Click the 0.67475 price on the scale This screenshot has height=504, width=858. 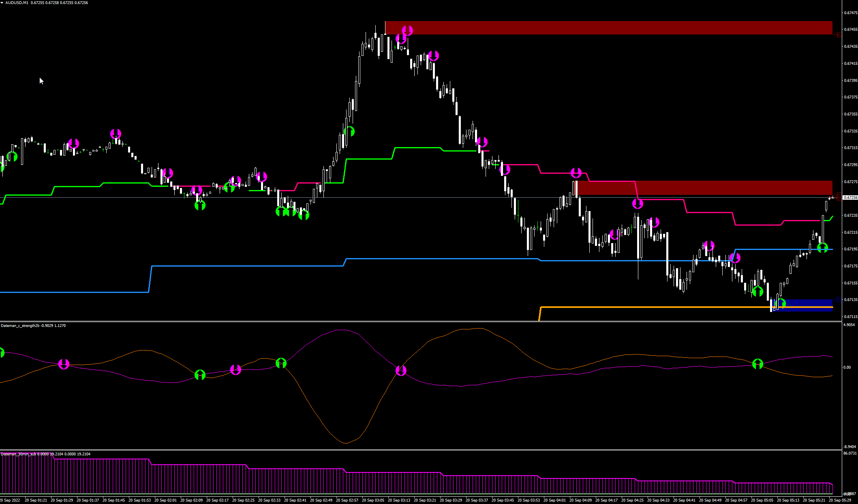click(x=850, y=13)
